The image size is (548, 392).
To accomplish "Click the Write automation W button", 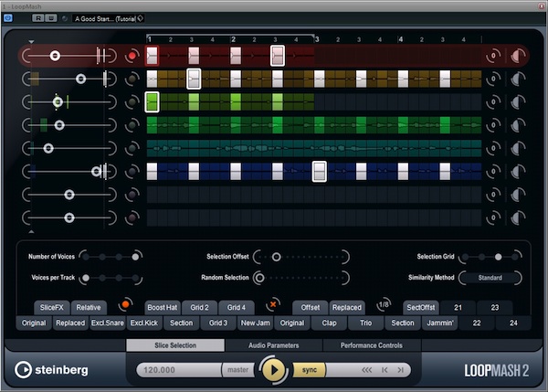I will 50,18.
